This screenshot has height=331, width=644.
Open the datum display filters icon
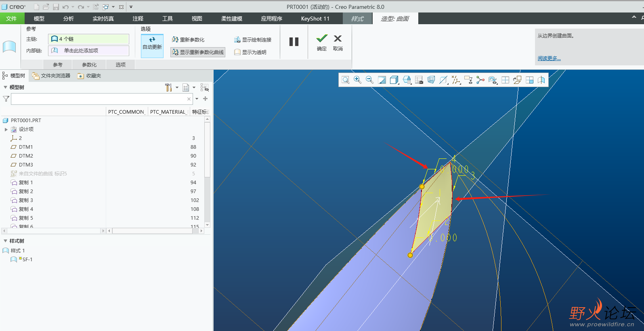coord(456,80)
